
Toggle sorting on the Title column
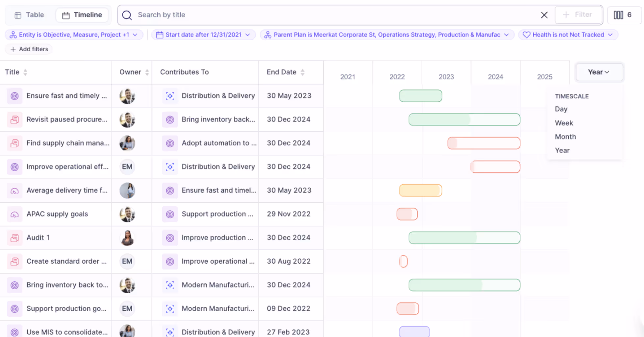click(26, 72)
